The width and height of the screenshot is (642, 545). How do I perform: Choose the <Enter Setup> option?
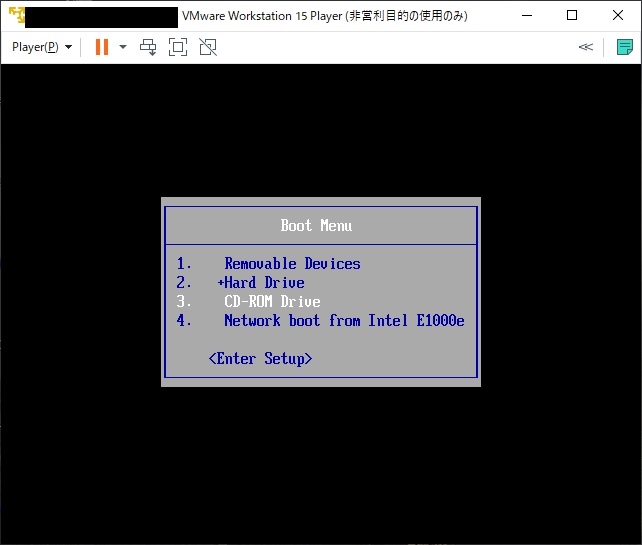[260, 359]
